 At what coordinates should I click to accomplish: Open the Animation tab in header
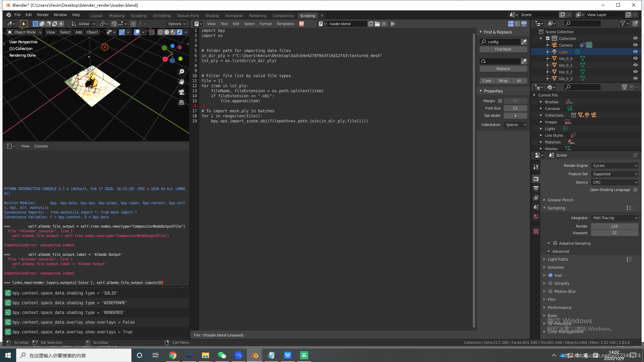coord(233,15)
